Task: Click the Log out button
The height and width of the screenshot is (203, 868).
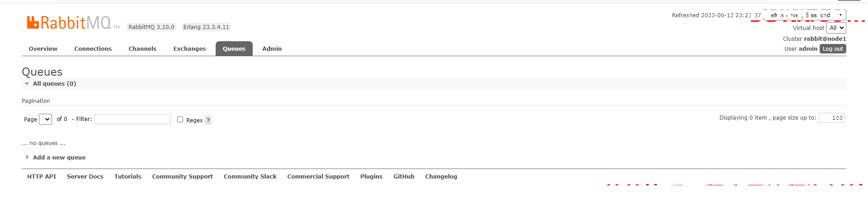Action: [833, 49]
